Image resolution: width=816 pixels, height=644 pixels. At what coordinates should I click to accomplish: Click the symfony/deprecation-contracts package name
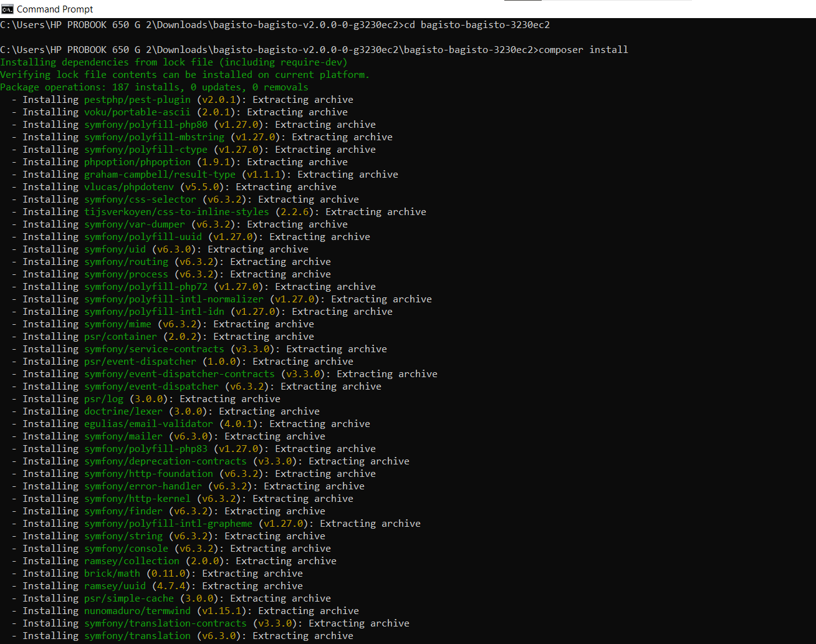click(165, 461)
